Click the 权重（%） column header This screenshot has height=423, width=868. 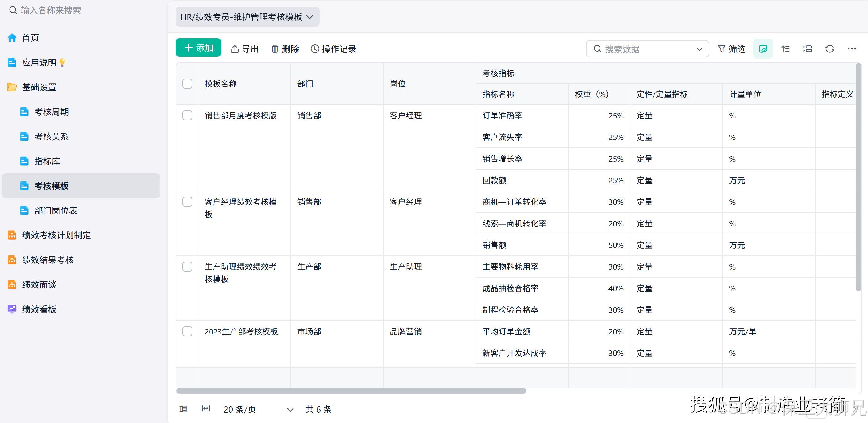(x=599, y=94)
